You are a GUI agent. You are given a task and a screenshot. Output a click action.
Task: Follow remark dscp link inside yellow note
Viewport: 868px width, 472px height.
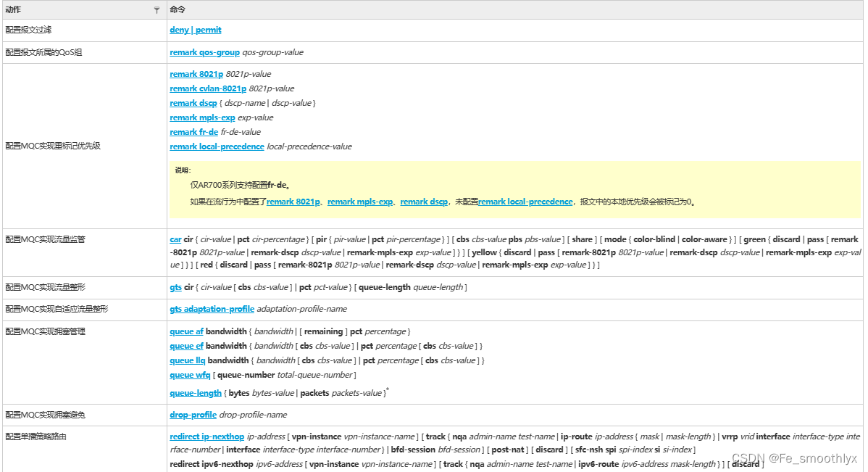424,202
